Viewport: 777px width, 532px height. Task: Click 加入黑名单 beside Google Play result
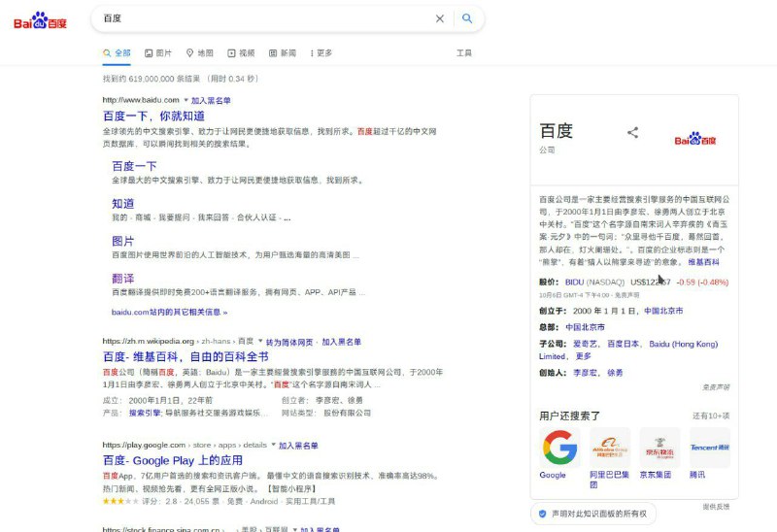click(298, 446)
